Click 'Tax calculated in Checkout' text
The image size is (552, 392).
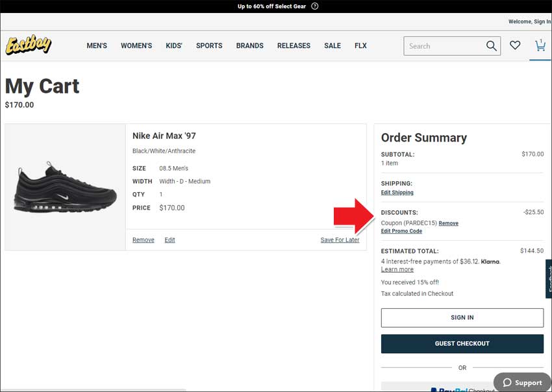(x=417, y=293)
